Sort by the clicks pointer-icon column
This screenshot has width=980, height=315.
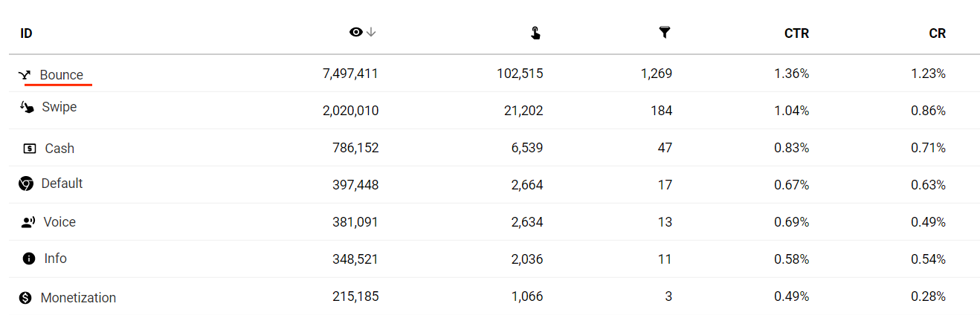click(x=535, y=33)
